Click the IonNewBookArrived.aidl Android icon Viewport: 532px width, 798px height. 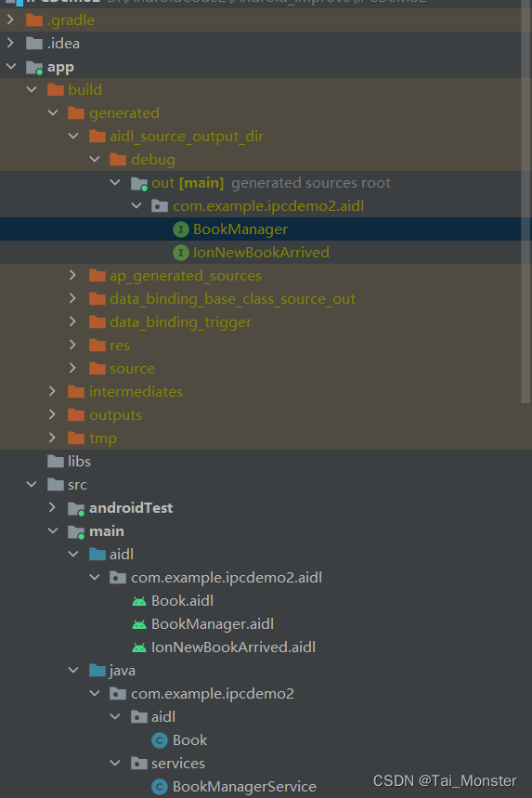(x=139, y=648)
